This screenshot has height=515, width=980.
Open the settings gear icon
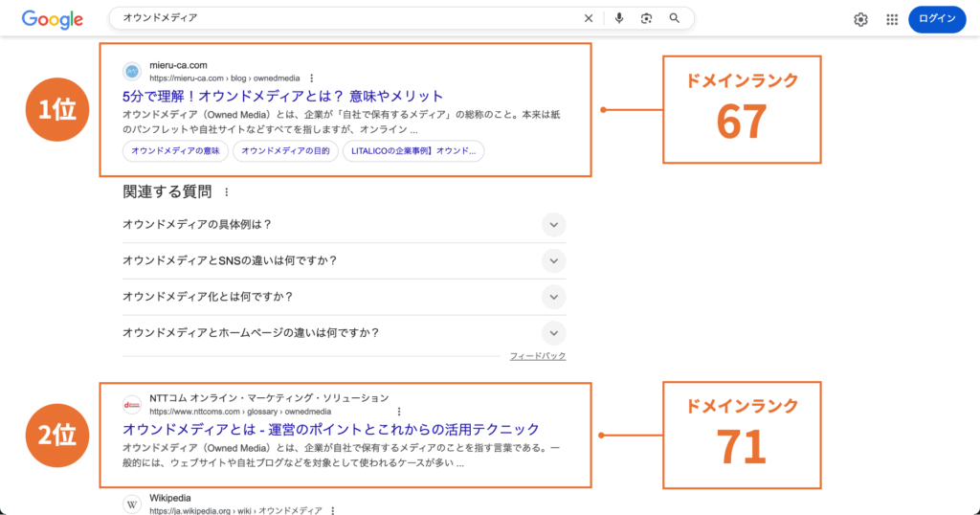point(860,19)
